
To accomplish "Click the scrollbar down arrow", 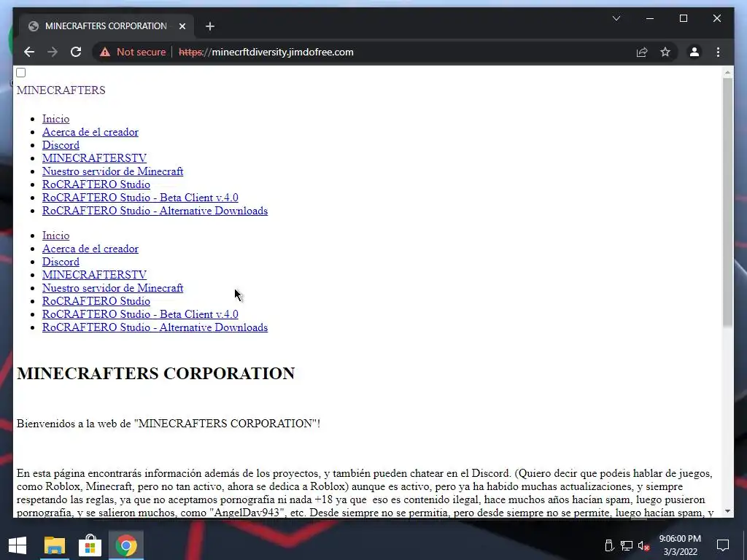I will pyautogui.click(x=727, y=511).
